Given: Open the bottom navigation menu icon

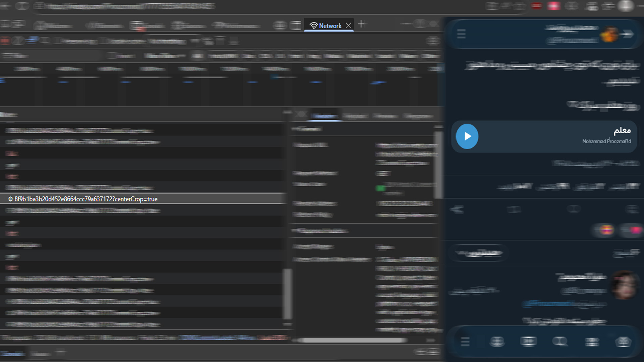Looking at the screenshot, I should coord(465,342).
